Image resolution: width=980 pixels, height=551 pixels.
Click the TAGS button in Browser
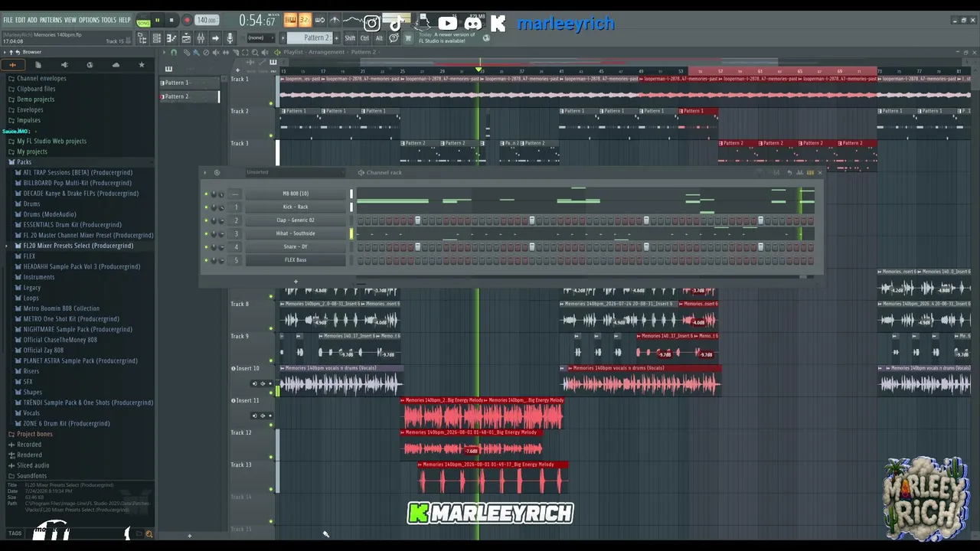coord(15,533)
